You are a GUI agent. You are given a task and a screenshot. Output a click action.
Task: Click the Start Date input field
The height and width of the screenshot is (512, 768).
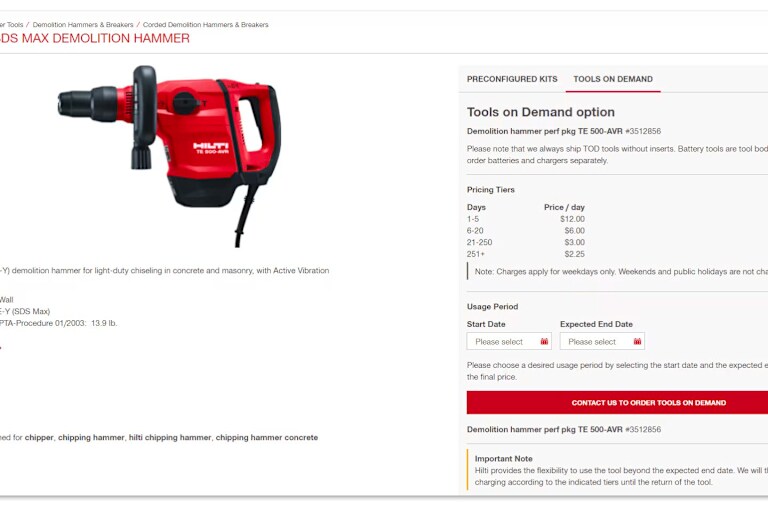509,341
